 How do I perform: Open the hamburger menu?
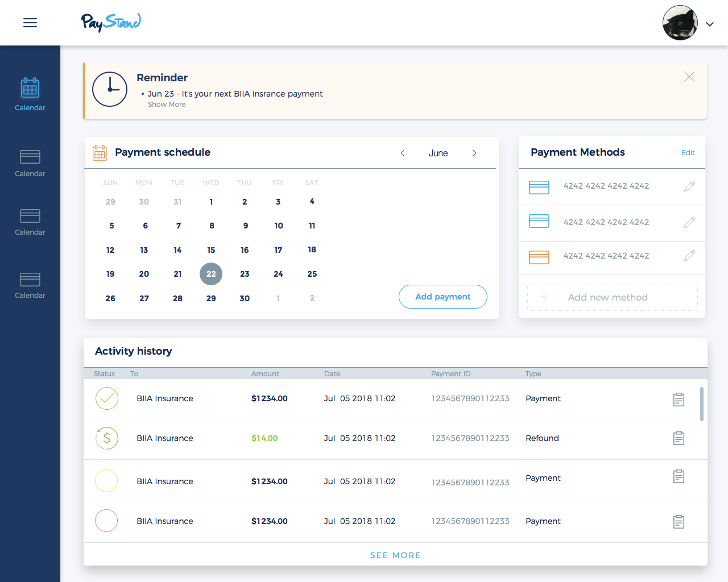30,23
